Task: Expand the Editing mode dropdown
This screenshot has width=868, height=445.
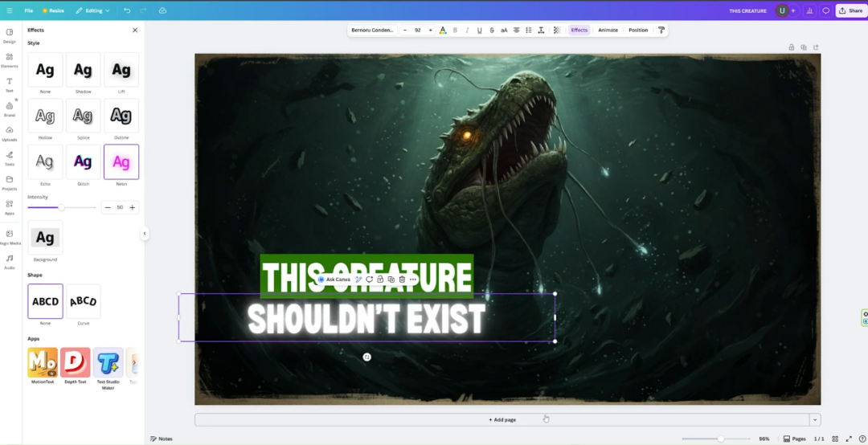Action: pos(92,10)
